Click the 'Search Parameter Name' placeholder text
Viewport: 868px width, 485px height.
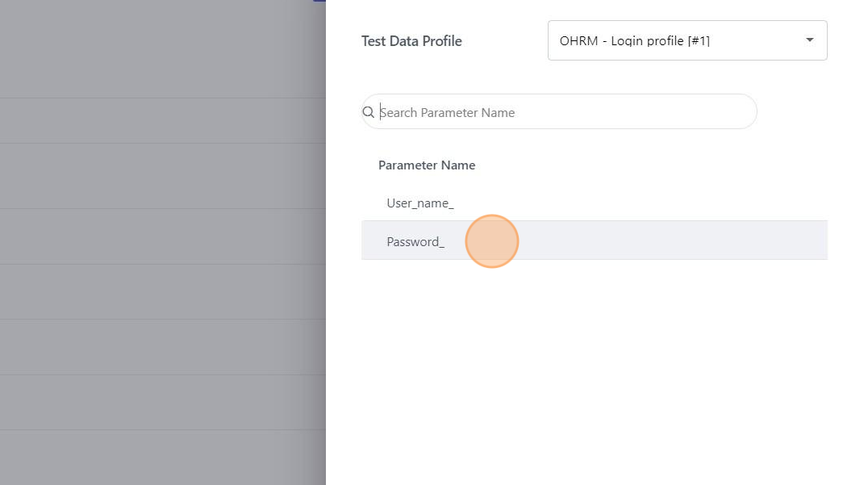pyautogui.click(x=448, y=113)
